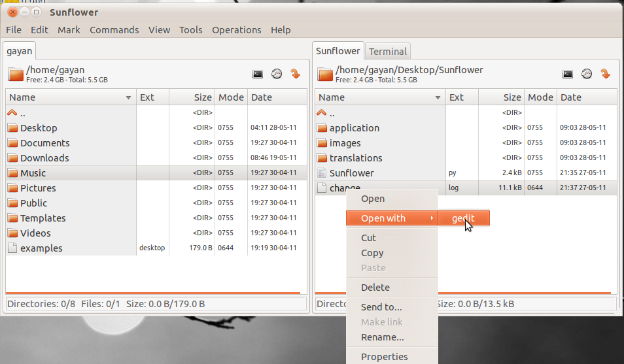Click the Videos folder icon

(12, 233)
